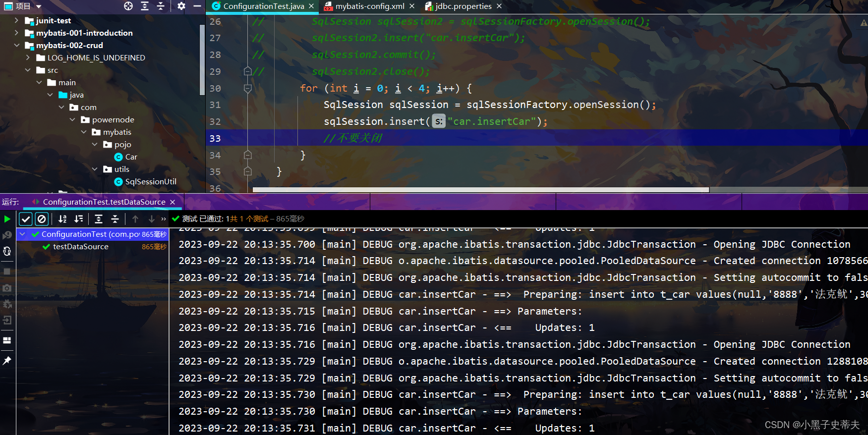Click the Dump Threads camera icon
Image resolution: width=868 pixels, height=435 pixels.
7,288
